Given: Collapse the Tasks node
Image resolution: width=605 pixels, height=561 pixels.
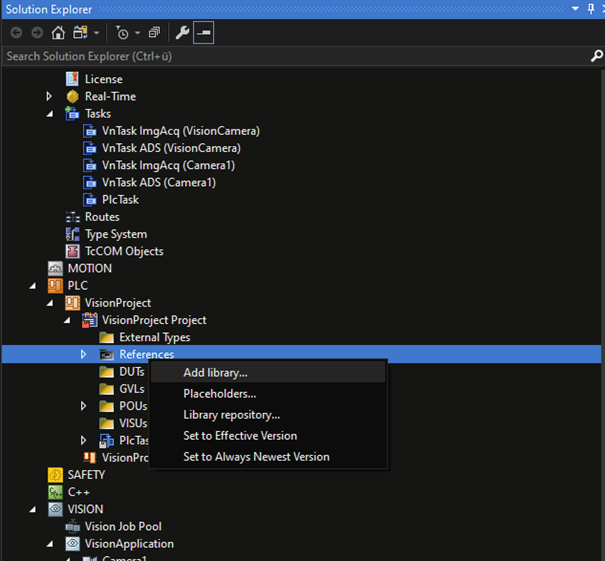Looking at the screenshot, I should coord(50,114).
